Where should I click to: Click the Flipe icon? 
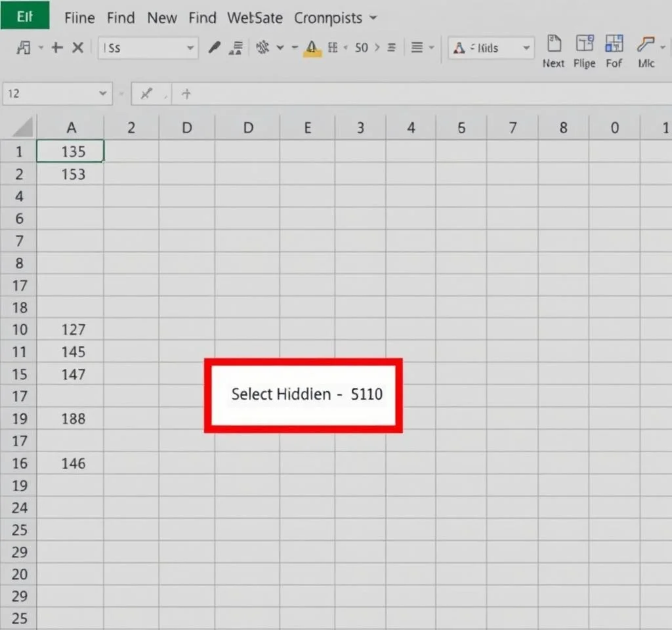pos(584,51)
